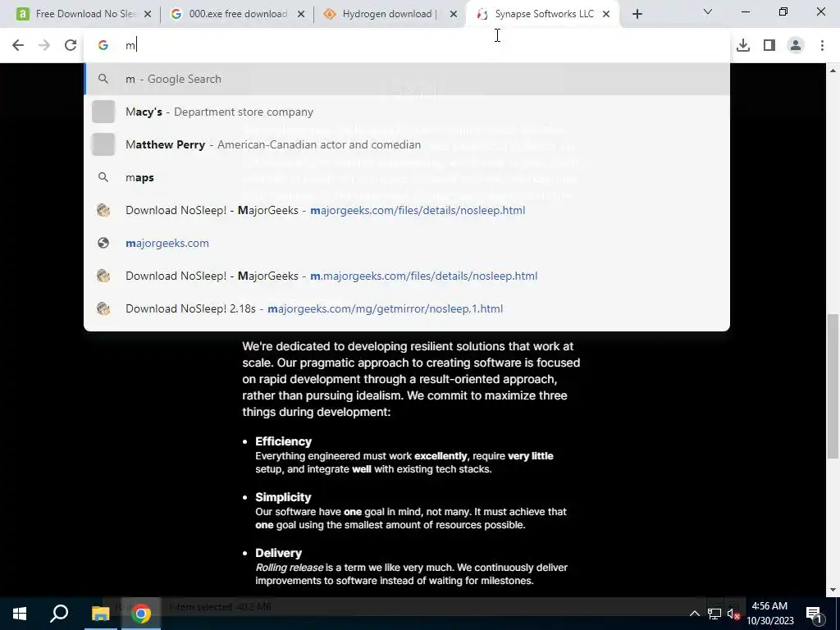Screen dimensions: 840x630
Task: Click the muted volume tray icon
Action: 733,614
